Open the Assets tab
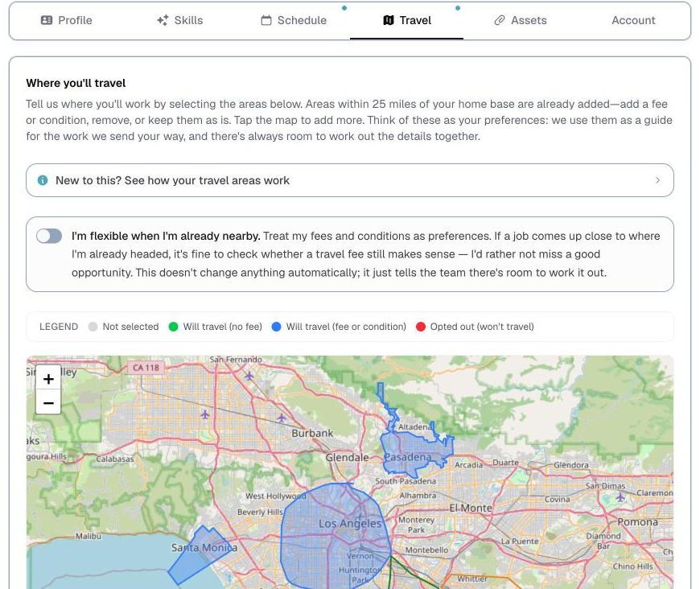This screenshot has width=700, height=589. pos(520,20)
